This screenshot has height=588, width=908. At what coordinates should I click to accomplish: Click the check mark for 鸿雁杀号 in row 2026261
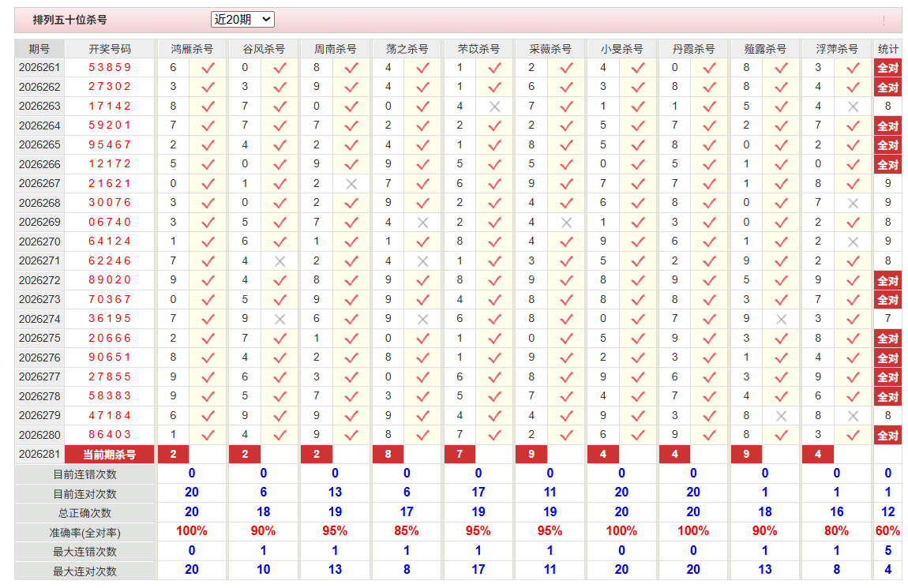208,69
